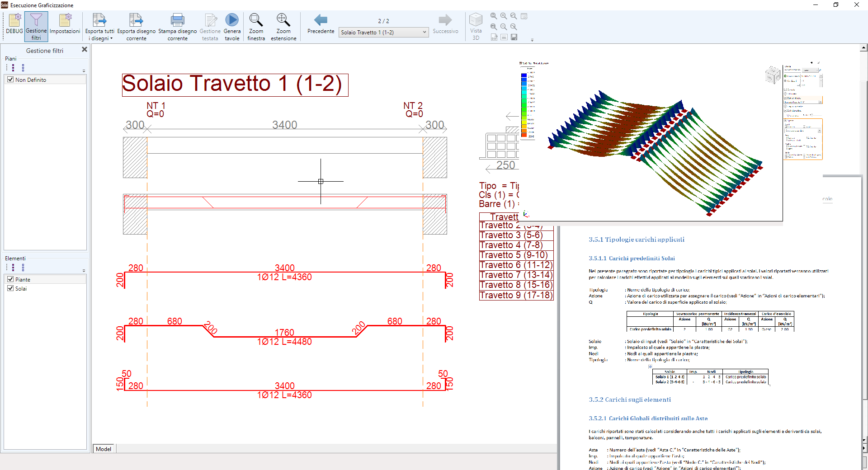Screen dimensions: 868x470
Task: Click zoom window magnifier in second row
Action: coord(494,27)
